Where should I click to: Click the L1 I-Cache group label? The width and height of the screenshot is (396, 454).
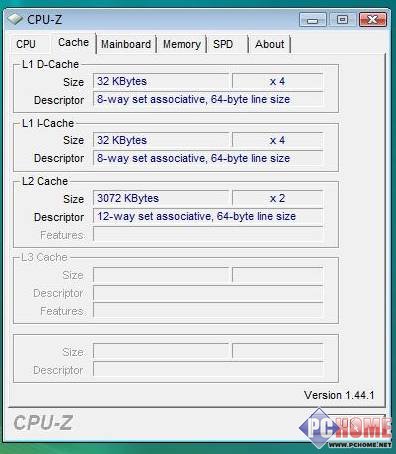point(48,123)
